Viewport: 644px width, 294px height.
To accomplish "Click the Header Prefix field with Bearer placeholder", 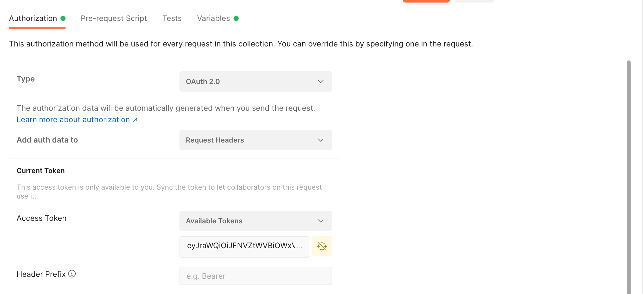I will [x=255, y=276].
